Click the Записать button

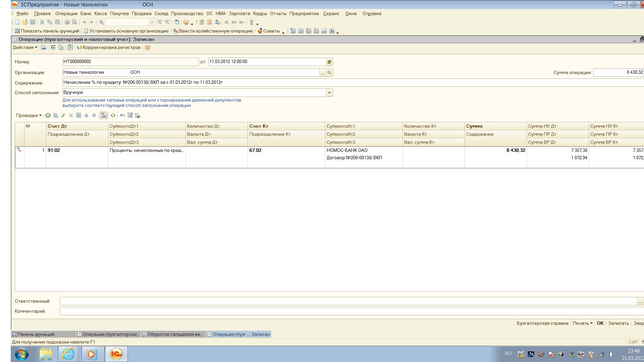click(x=618, y=323)
